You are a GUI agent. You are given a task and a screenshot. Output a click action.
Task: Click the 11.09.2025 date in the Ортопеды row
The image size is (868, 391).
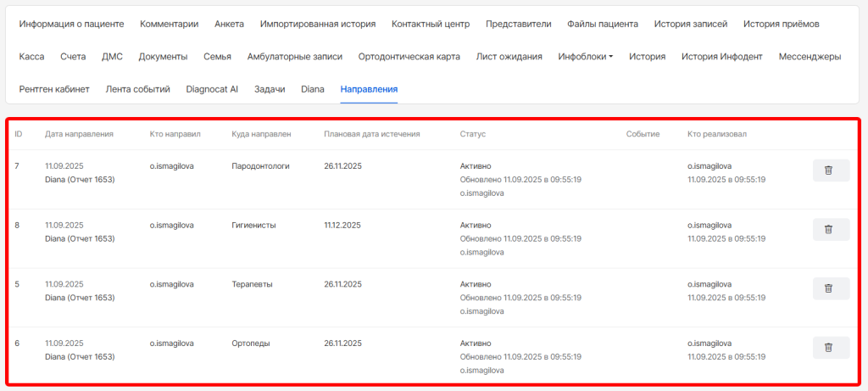64,343
